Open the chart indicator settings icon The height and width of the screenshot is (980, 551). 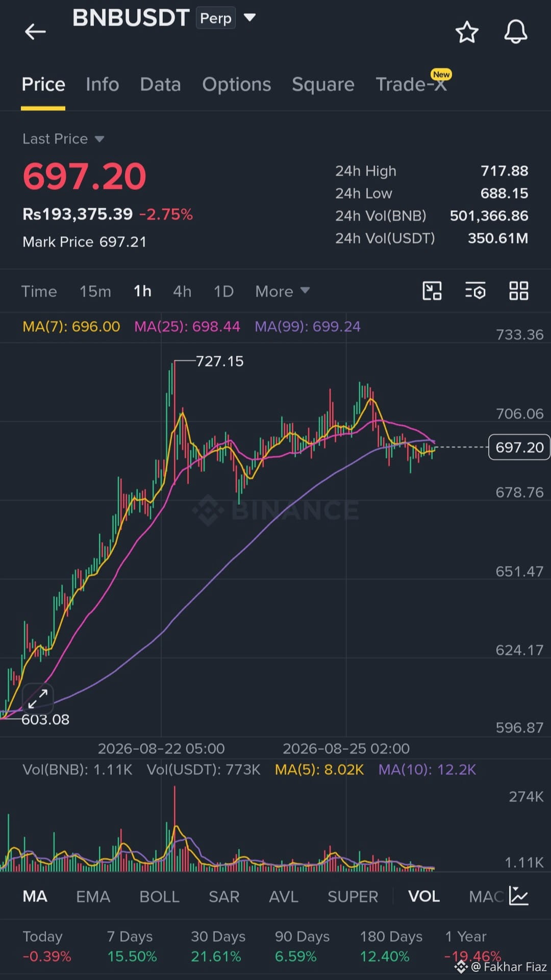pyautogui.click(x=475, y=291)
